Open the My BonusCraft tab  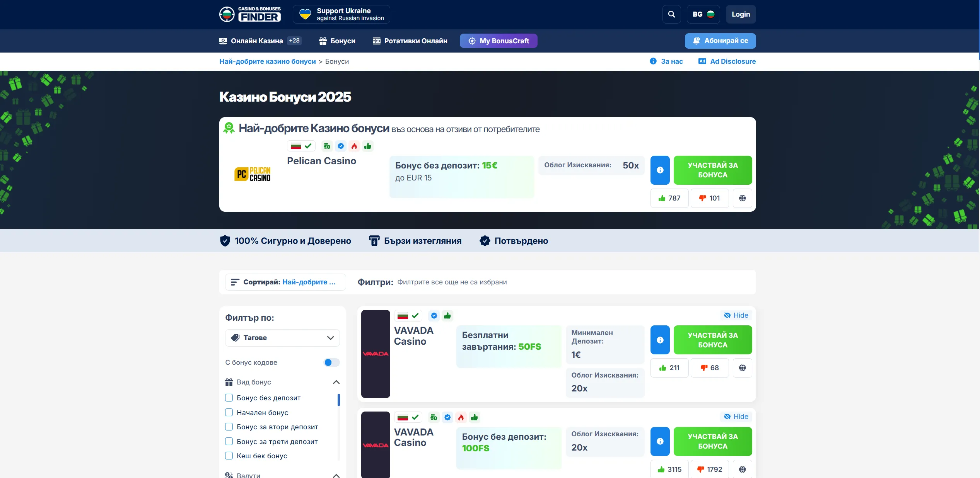(499, 41)
